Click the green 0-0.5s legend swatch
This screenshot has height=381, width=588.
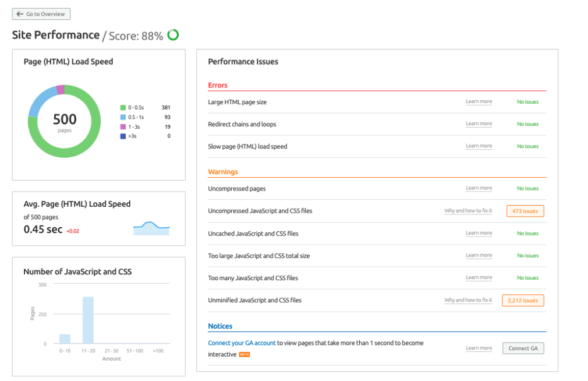point(123,108)
